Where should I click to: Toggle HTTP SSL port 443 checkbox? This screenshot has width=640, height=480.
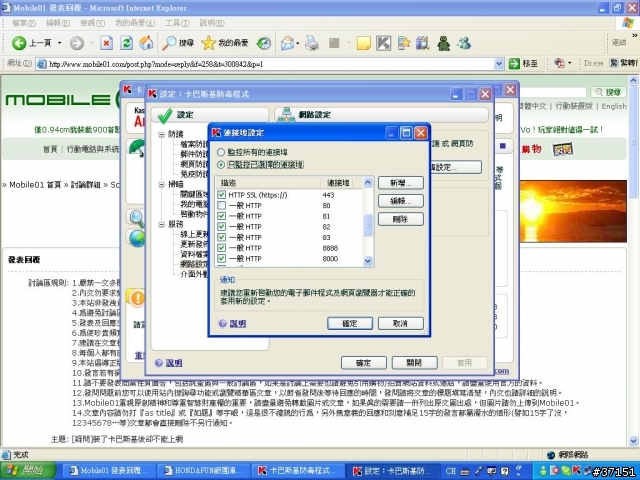222,195
